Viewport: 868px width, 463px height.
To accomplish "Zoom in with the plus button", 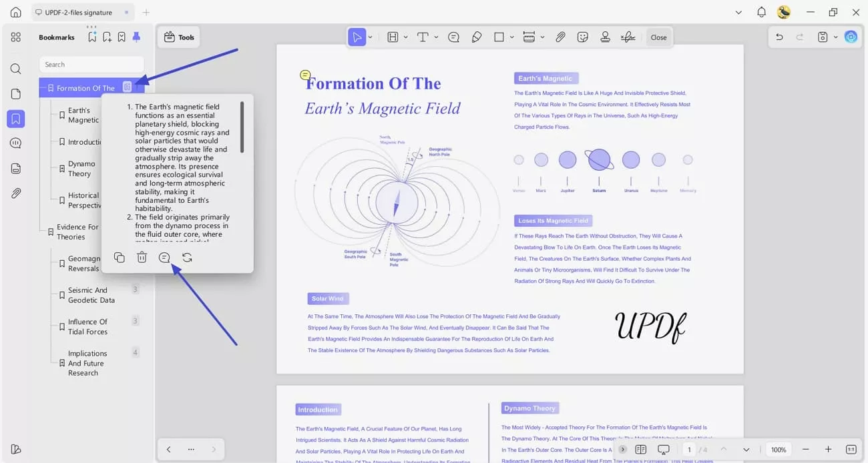I will tap(828, 450).
